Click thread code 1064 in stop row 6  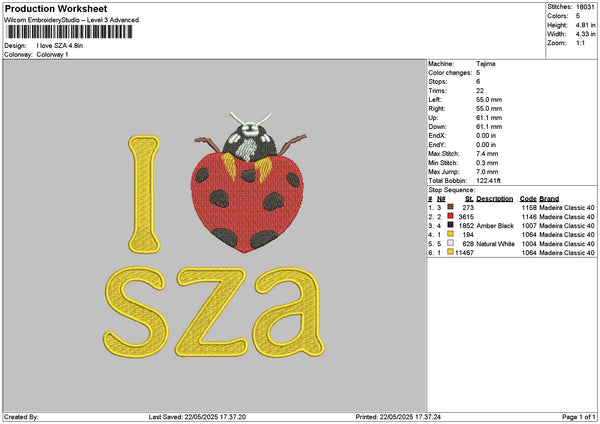coord(529,253)
